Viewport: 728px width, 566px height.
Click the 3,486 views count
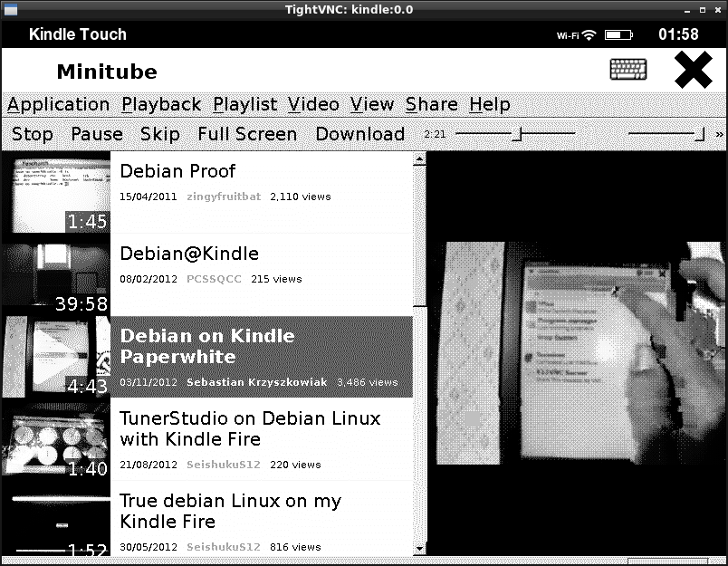point(368,382)
